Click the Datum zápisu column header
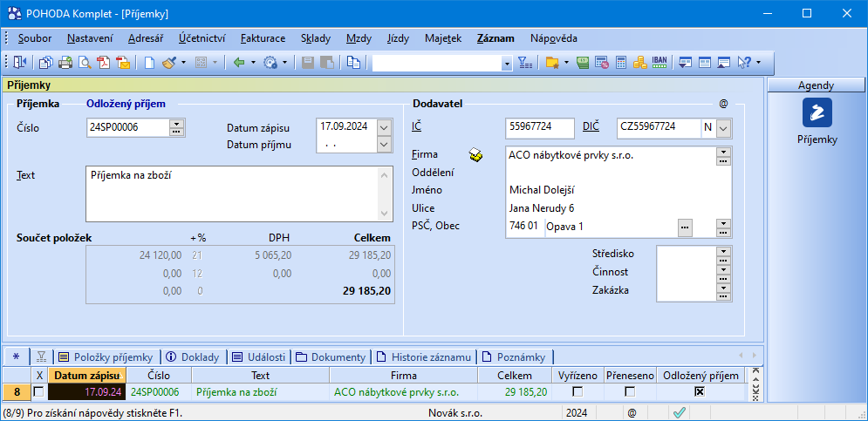This screenshot has width=868, height=421. pyautogui.click(x=87, y=376)
